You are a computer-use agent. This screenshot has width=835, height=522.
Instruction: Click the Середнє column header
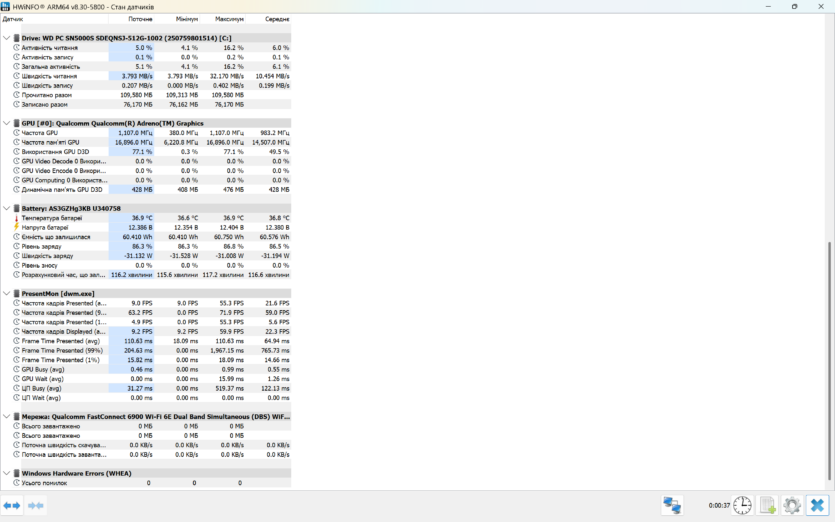(268, 19)
